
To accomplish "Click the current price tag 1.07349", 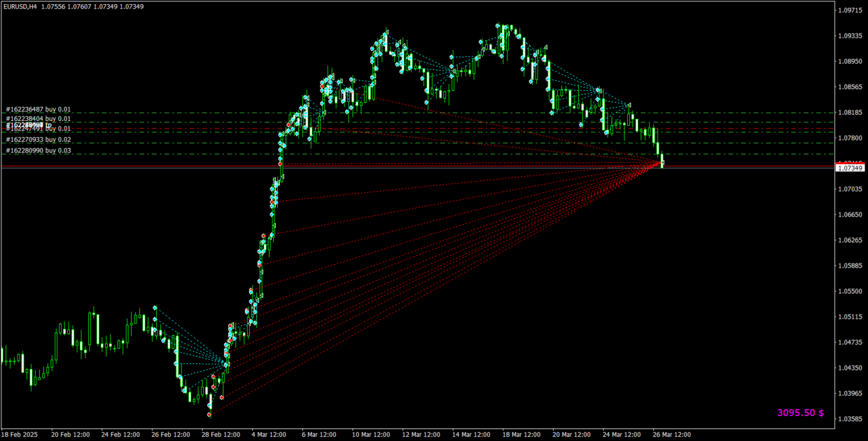I will (849, 168).
